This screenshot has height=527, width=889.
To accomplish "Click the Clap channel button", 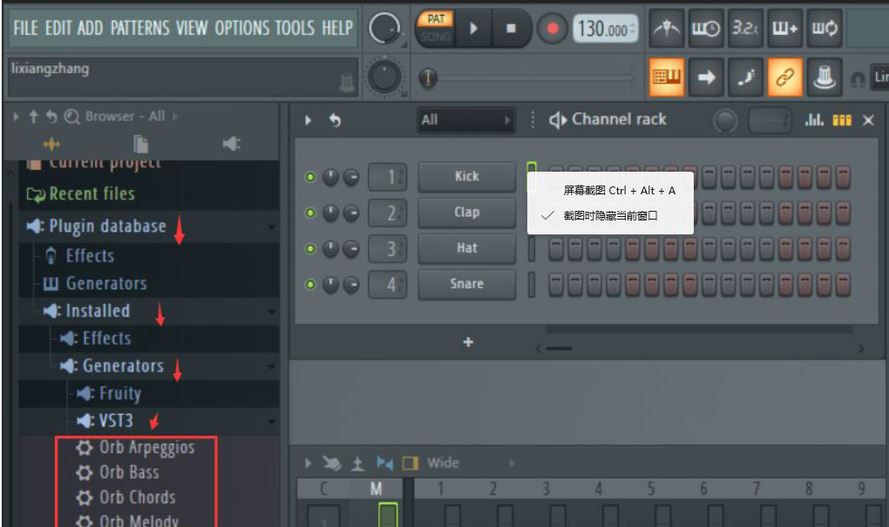I will pyautogui.click(x=467, y=212).
